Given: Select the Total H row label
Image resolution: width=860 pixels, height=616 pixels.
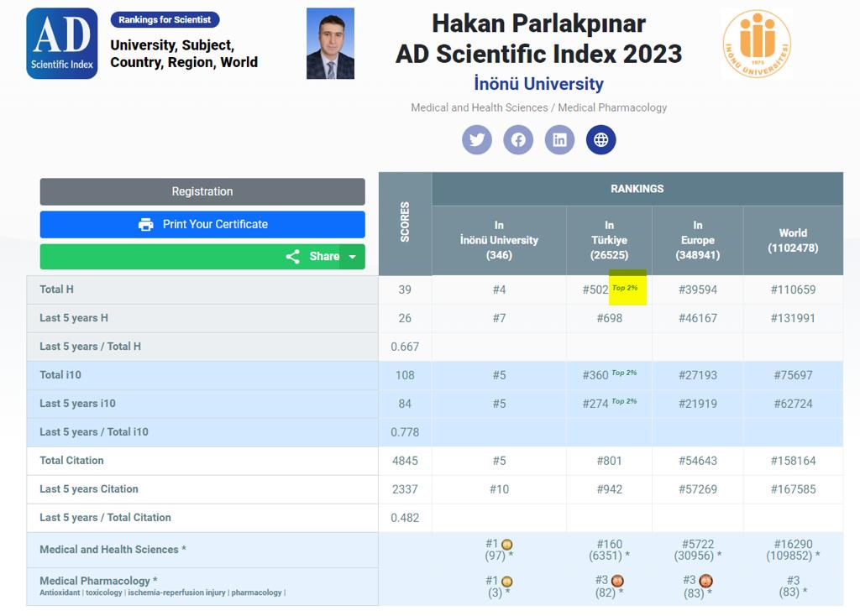Looking at the screenshot, I should click(56, 290).
